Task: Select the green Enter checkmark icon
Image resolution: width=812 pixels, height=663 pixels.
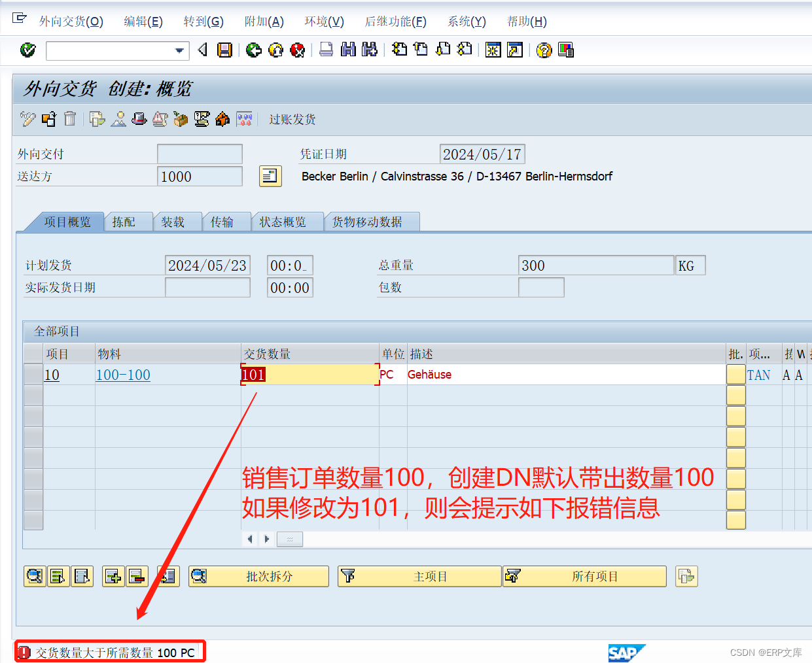Action: 26,50
